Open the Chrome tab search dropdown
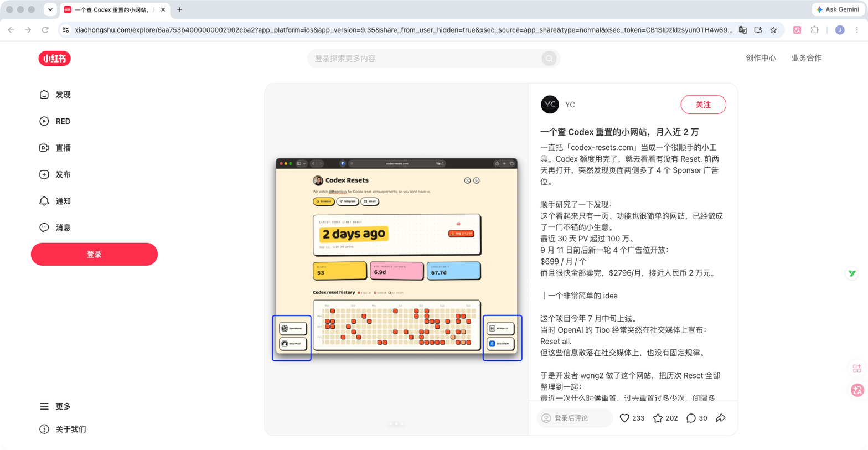The width and height of the screenshot is (868, 450). pos(50,9)
